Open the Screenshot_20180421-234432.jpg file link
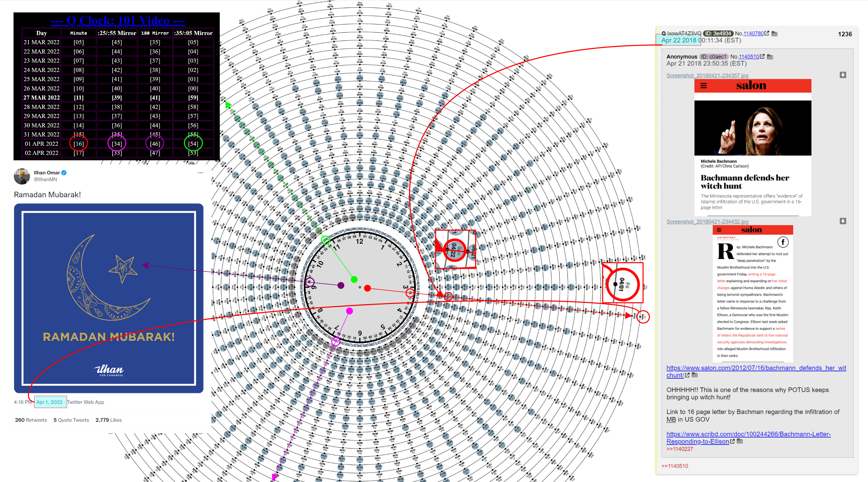 (x=707, y=222)
